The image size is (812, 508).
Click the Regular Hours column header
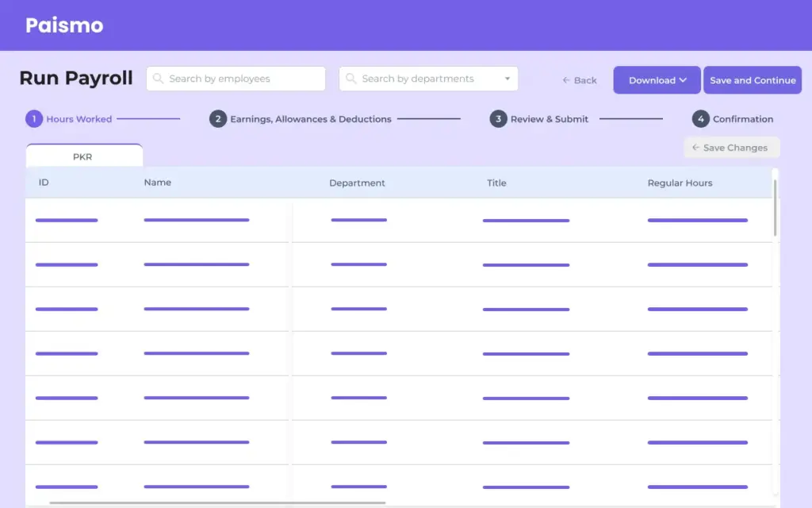pos(680,183)
